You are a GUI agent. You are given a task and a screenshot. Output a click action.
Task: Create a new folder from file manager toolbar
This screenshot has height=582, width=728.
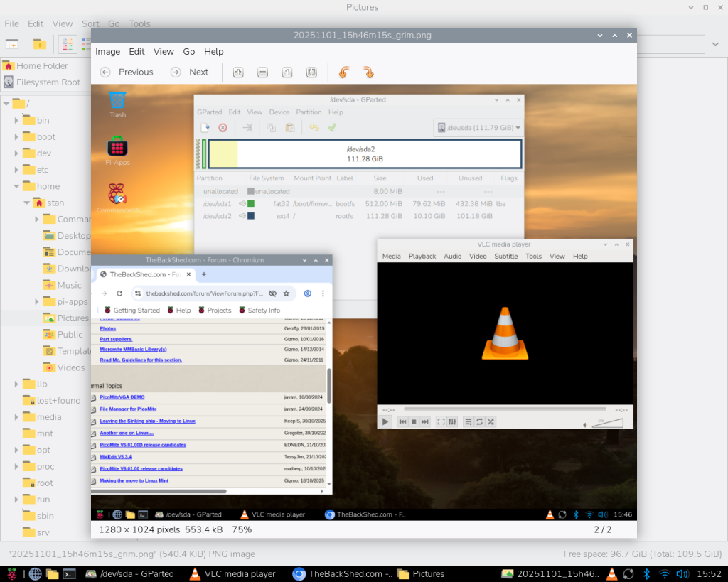pos(40,44)
